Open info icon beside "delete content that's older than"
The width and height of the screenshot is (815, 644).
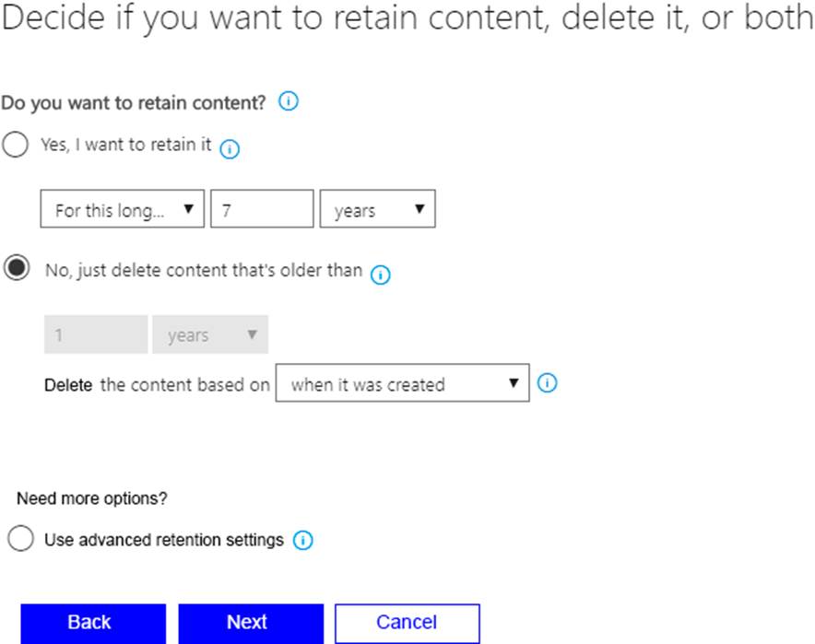[381, 275]
